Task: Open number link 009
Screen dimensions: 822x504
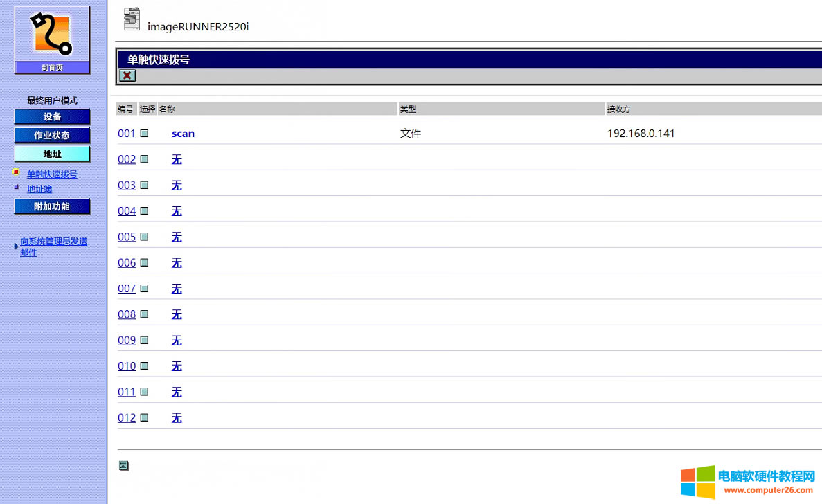Action: click(127, 340)
